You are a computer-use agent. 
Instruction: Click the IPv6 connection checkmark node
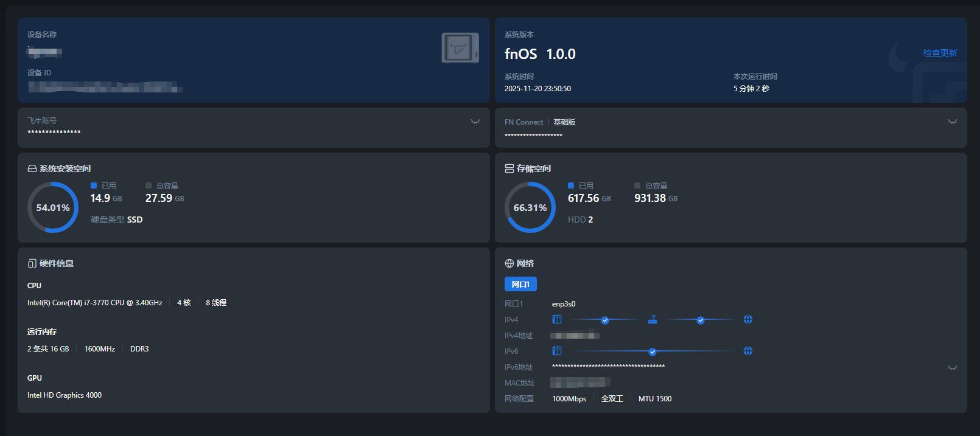coord(653,351)
